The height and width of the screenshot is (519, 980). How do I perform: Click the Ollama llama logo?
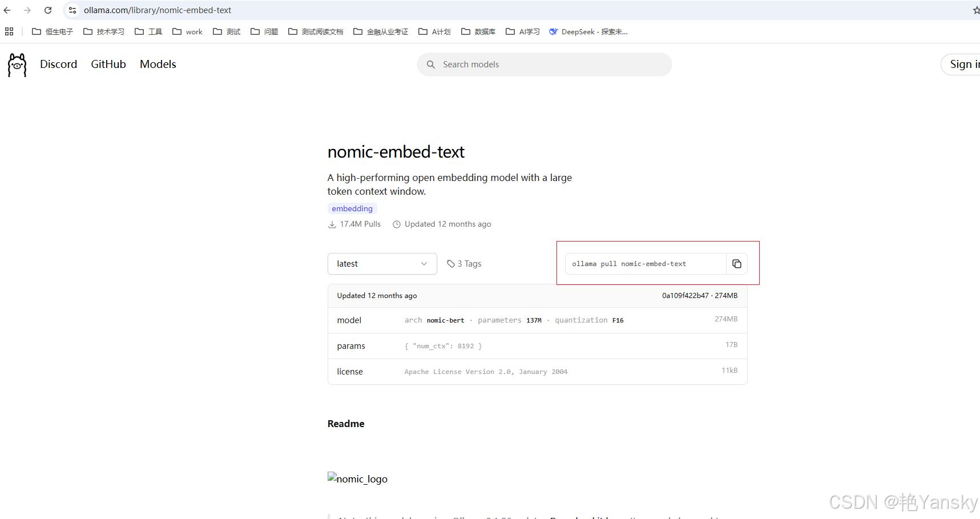tap(17, 65)
